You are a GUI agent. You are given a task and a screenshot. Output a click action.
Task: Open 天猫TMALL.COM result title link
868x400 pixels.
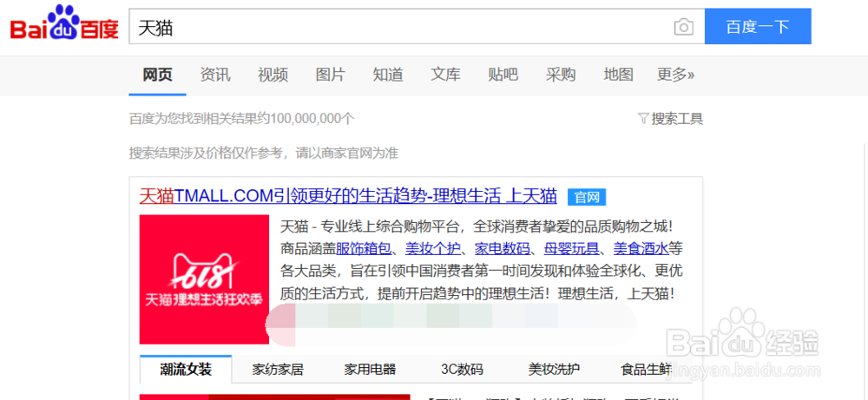348,196
